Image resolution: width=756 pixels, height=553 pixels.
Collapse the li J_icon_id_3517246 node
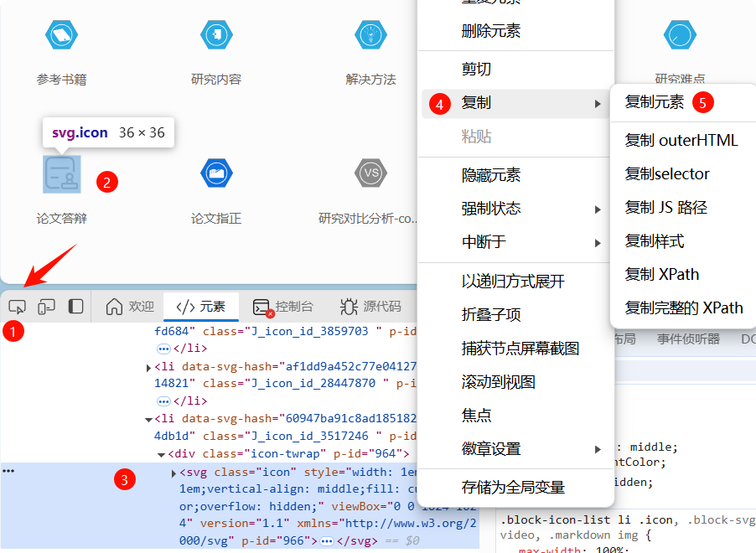148,420
